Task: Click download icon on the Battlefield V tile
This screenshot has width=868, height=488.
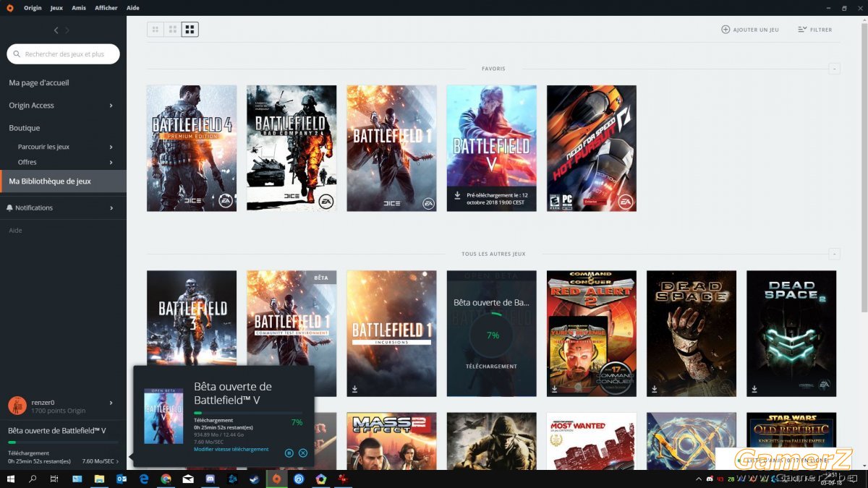Action: coord(457,195)
